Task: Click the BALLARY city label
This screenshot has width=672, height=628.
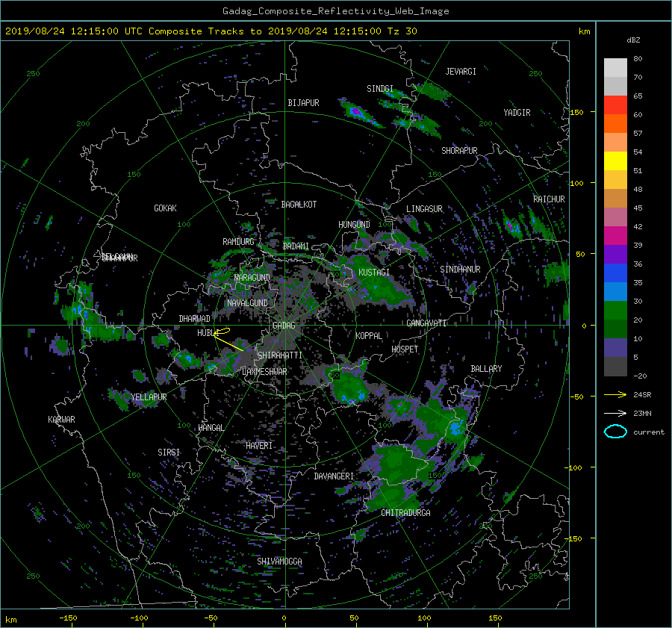Action: (486, 369)
